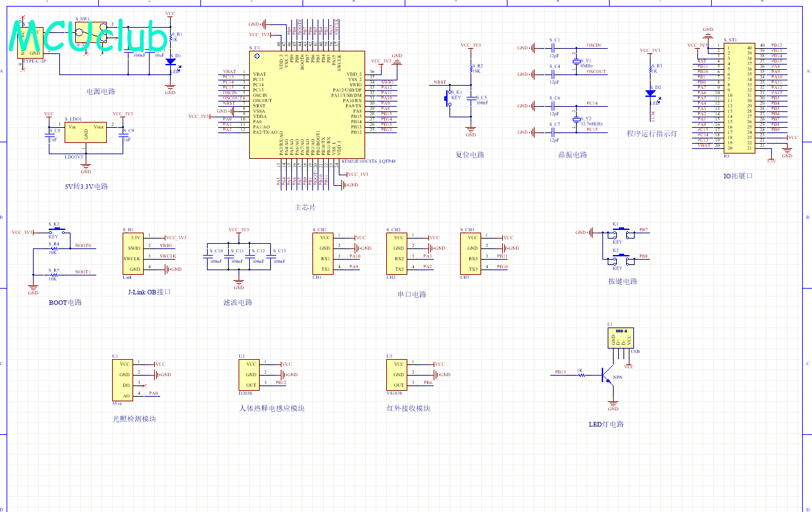The width and height of the screenshot is (812, 512).
Task: Click the OSCOUT net label near Y1
Action: pos(596,72)
